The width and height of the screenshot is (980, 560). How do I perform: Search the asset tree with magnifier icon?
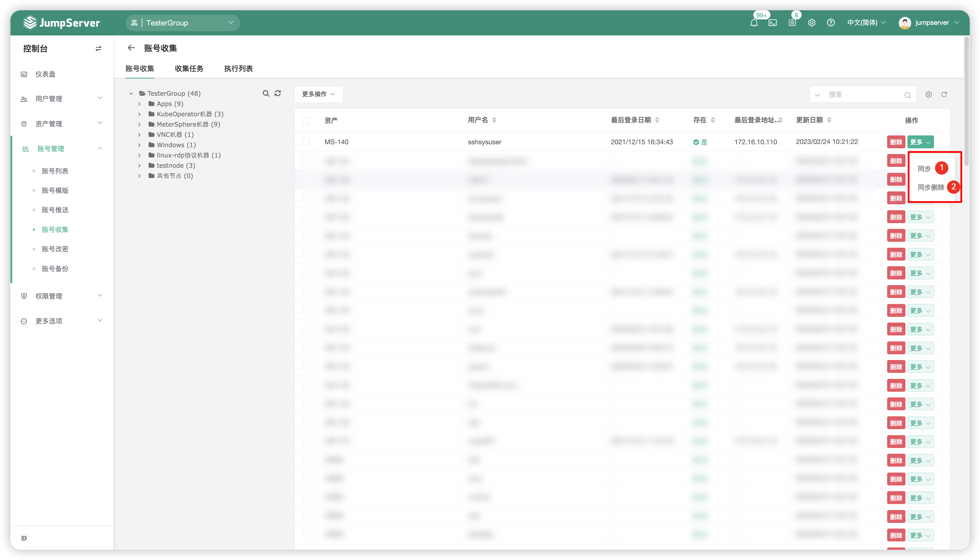point(266,93)
